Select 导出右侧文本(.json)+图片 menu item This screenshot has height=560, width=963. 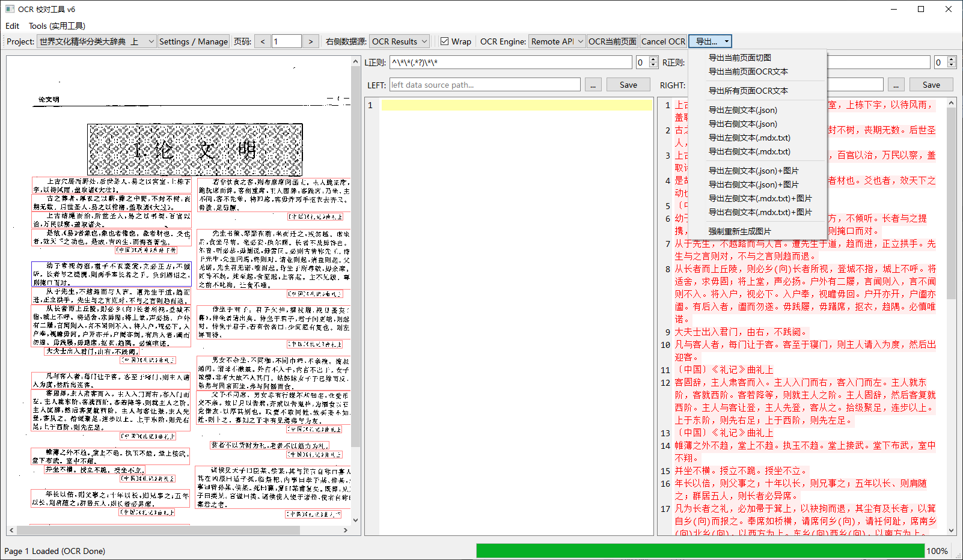pos(757,184)
